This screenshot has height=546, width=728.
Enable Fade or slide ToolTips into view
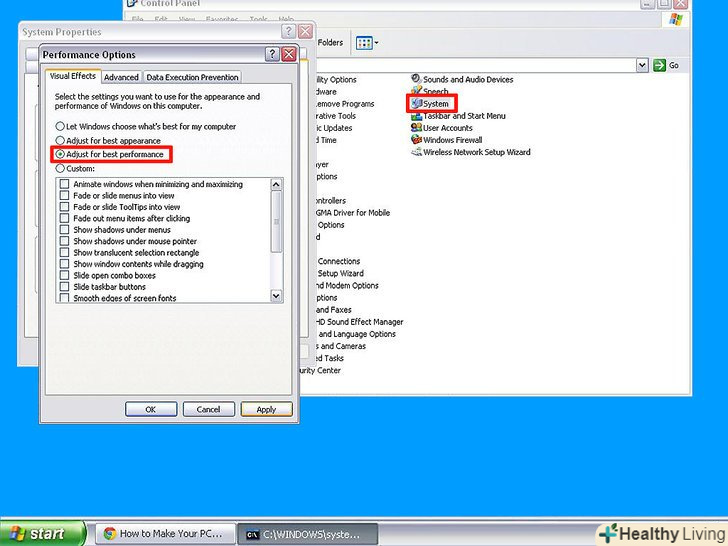click(x=65, y=207)
